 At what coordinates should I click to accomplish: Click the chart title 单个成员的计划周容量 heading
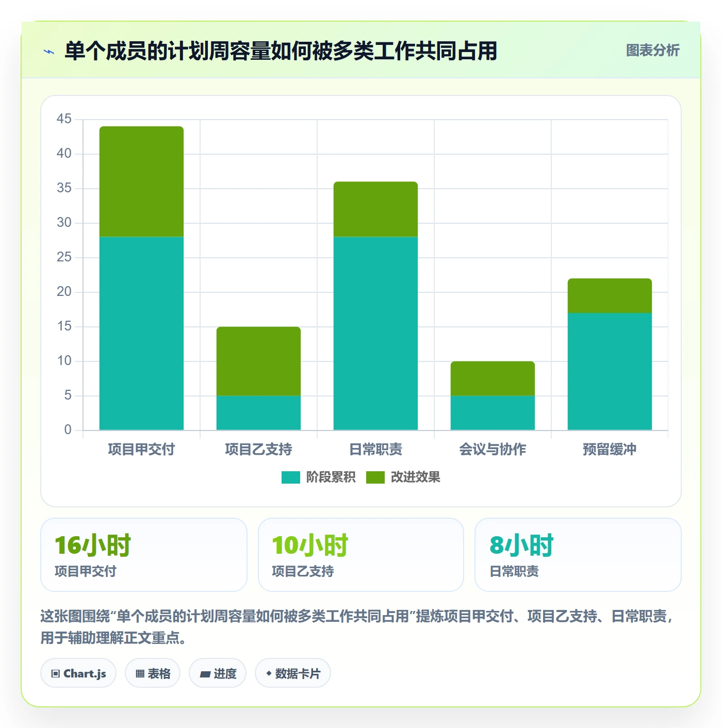pos(281,52)
